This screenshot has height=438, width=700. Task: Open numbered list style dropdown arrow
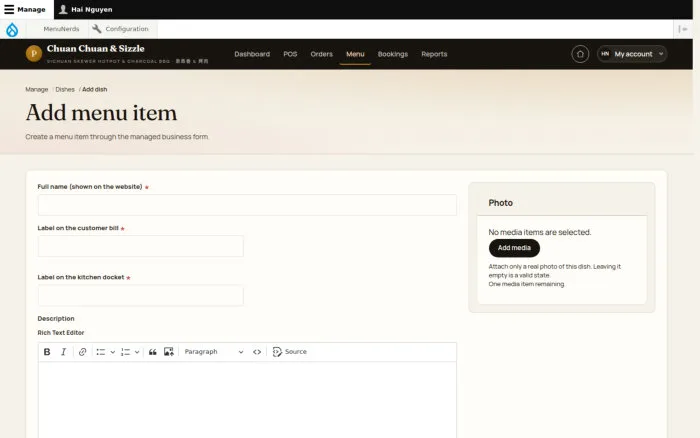(x=137, y=352)
